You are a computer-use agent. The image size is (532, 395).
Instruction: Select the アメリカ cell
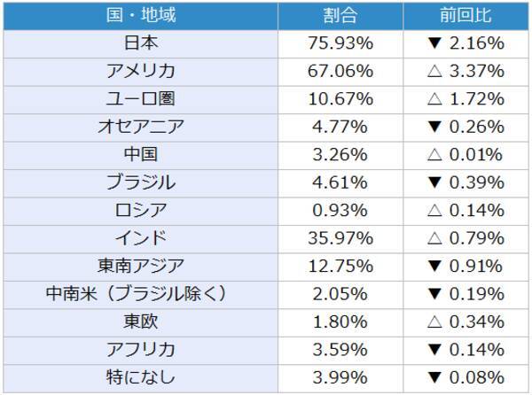141,71
